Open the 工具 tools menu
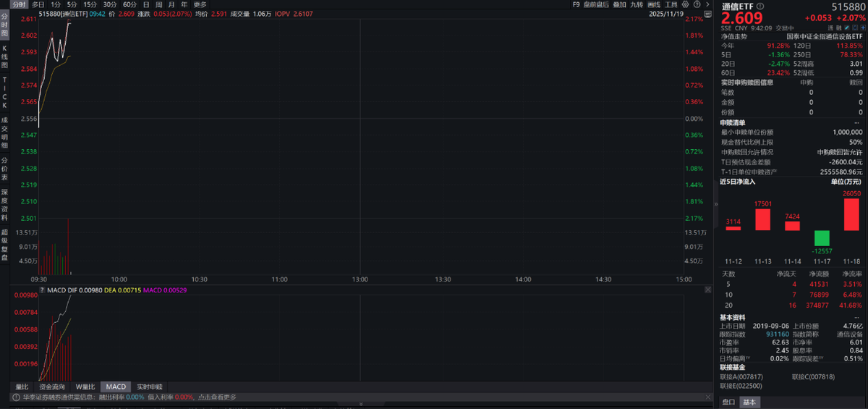This screenshot has width=868, height=409. (671, 4)
